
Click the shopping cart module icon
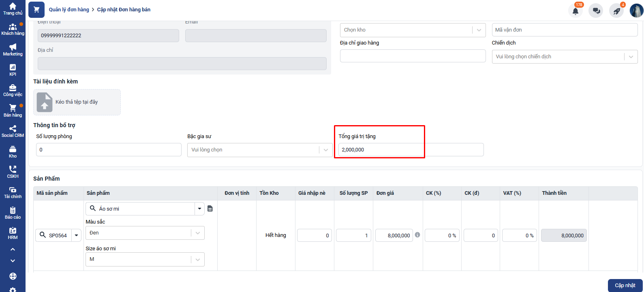(36, 10)
